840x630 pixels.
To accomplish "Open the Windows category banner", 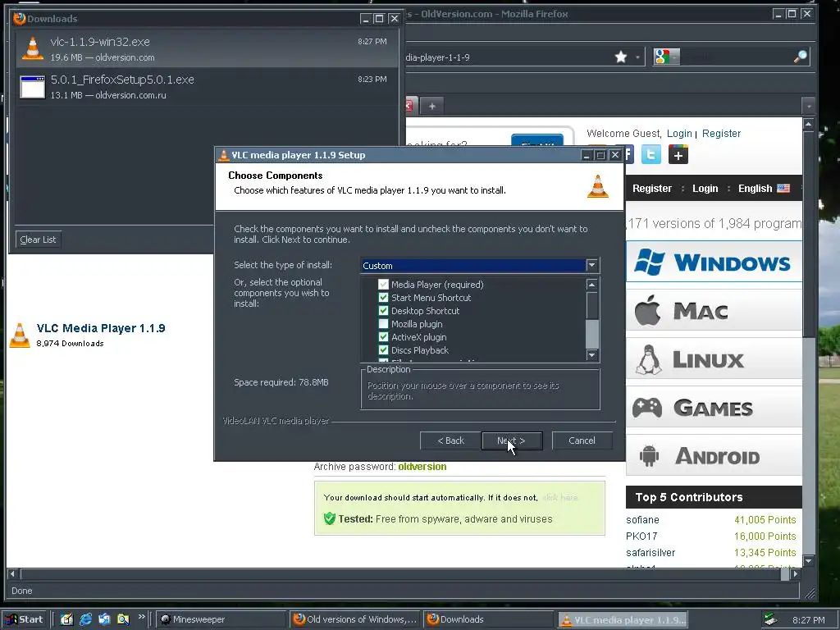I will click(x=714, y=262).
